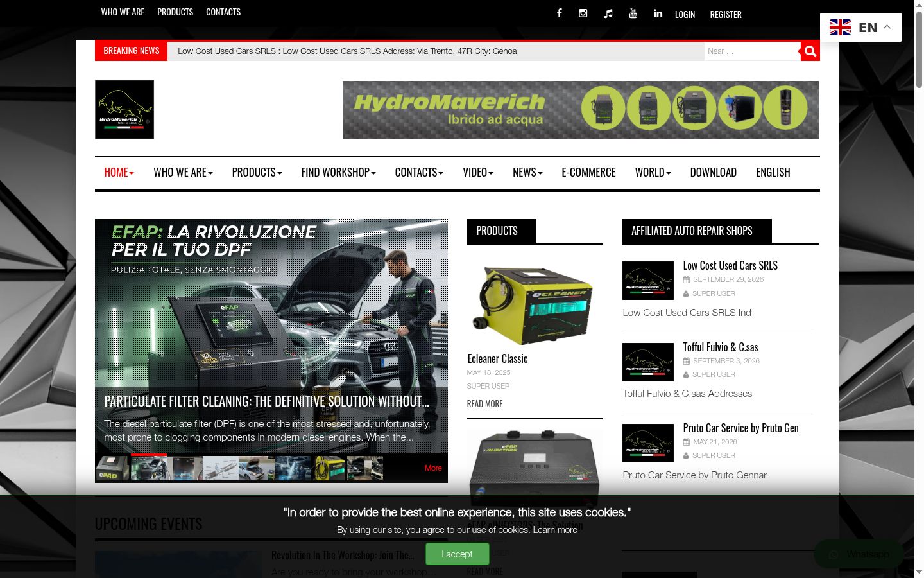Expand the VIDEO menu dropdown

coord(478,172)
